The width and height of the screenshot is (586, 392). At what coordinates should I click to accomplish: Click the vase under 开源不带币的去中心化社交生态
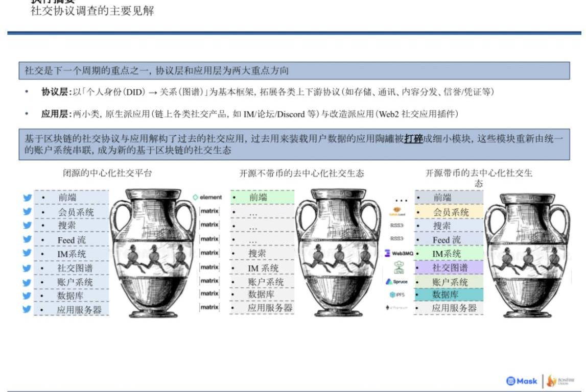click(x=338, y=253)
